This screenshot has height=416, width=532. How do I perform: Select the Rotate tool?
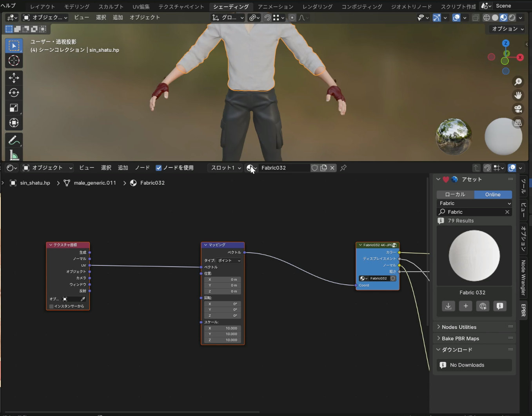(x=14, y=93)
